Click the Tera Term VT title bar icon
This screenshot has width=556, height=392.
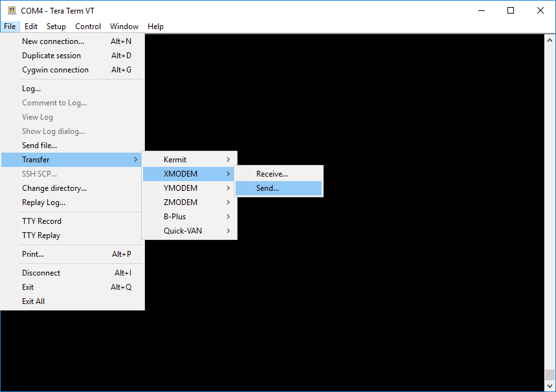12,10
